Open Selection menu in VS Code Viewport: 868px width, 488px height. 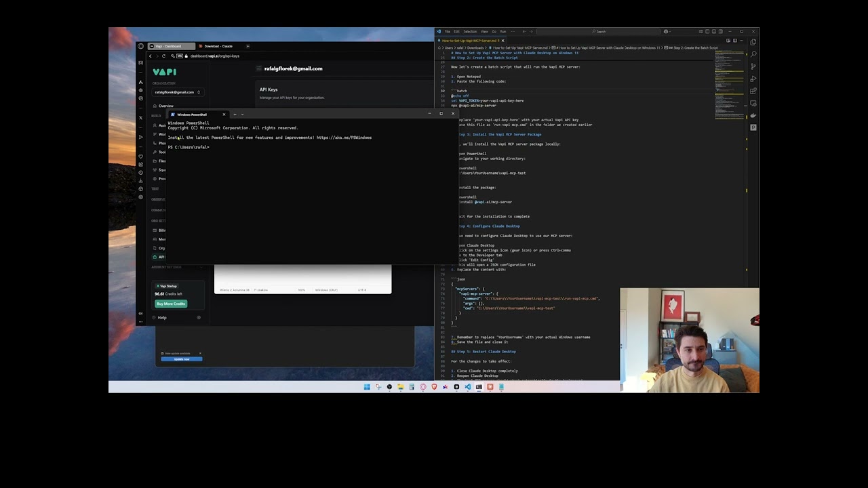click(470, 31)
